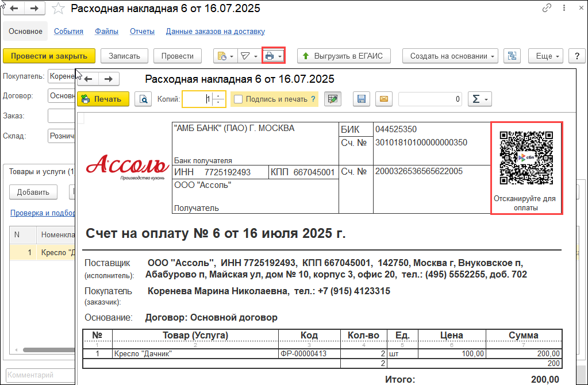
Task: Open help question mark button
Action: [x=577, y=56]
